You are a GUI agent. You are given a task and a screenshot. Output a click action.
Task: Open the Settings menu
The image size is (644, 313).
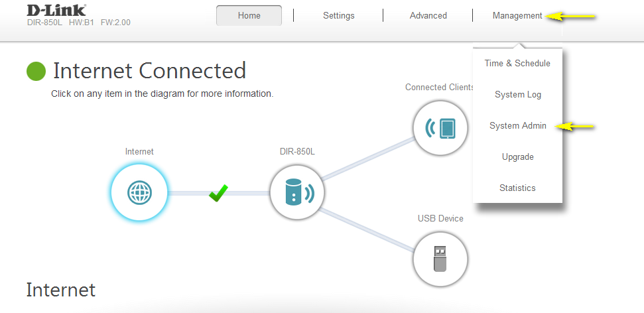(x=338, y=15)
